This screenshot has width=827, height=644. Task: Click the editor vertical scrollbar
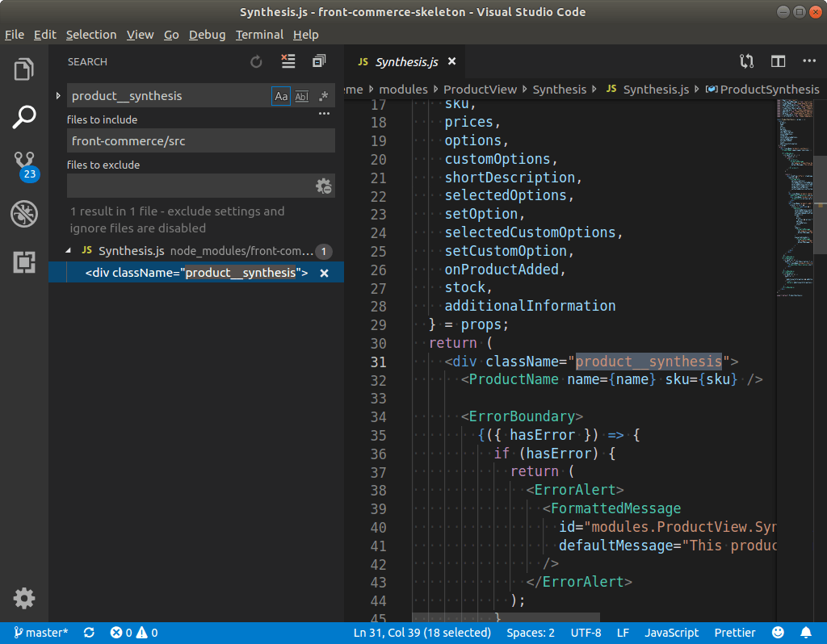point(821,204)
